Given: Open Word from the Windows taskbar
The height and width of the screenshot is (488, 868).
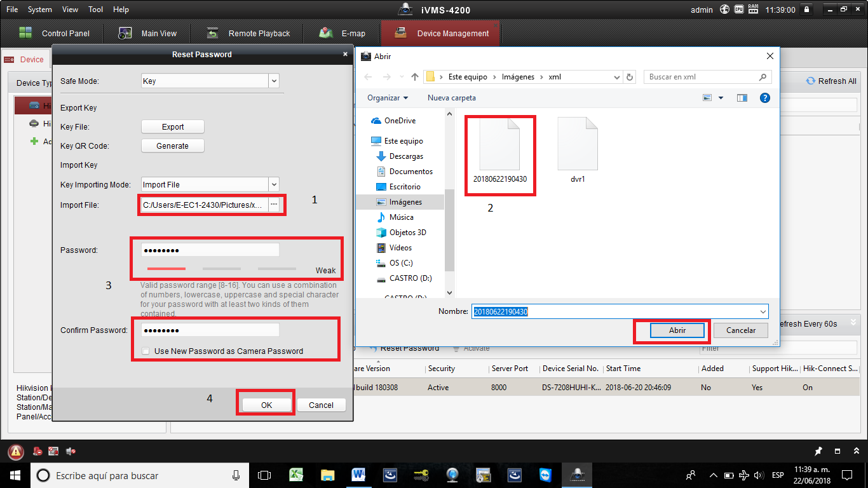Looking at the screenshot, I should coord(358,475).
